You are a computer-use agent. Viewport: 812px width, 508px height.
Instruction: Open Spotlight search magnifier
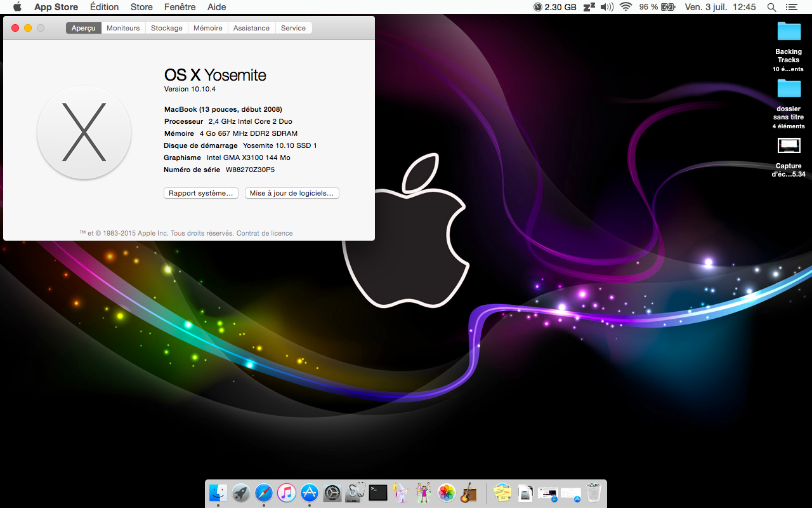tap(771, 7)
